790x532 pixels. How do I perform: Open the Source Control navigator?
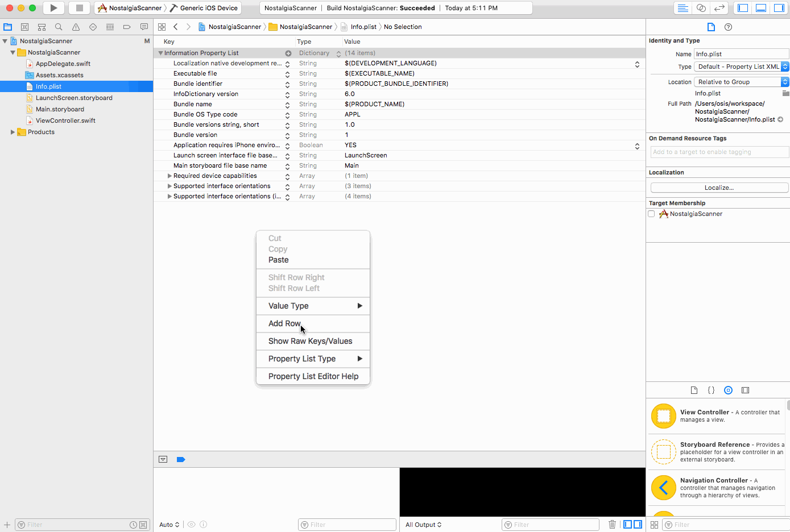(x=24, y=27)
